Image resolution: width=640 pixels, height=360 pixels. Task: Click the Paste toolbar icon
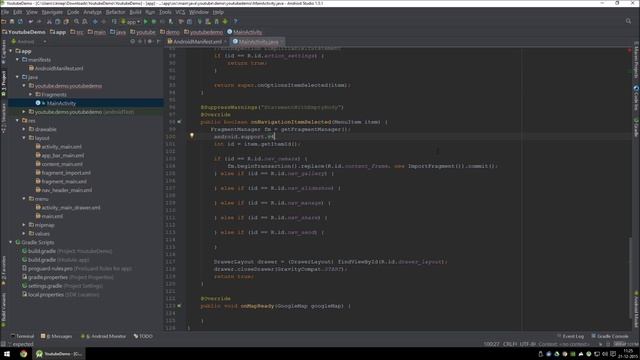(66, 22)
